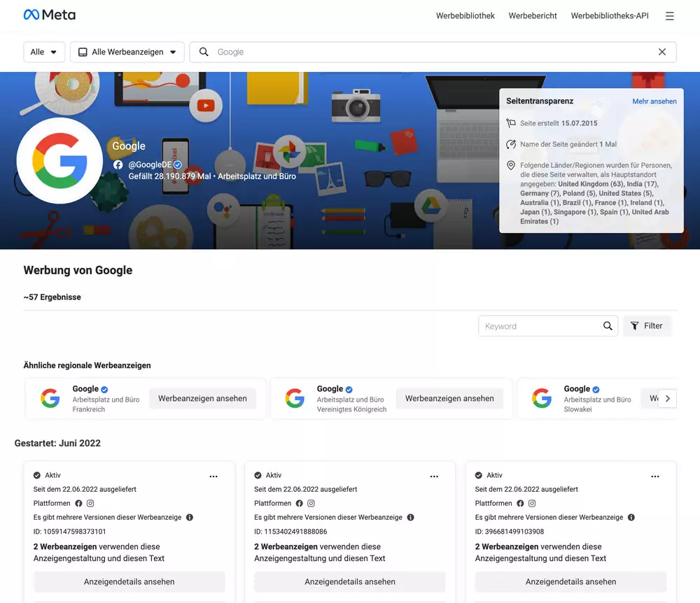The height and width of the screenshot is (603, 700).
Task: View Anzeigendetails for ad 1153402491888086
Action: [350, 581]
